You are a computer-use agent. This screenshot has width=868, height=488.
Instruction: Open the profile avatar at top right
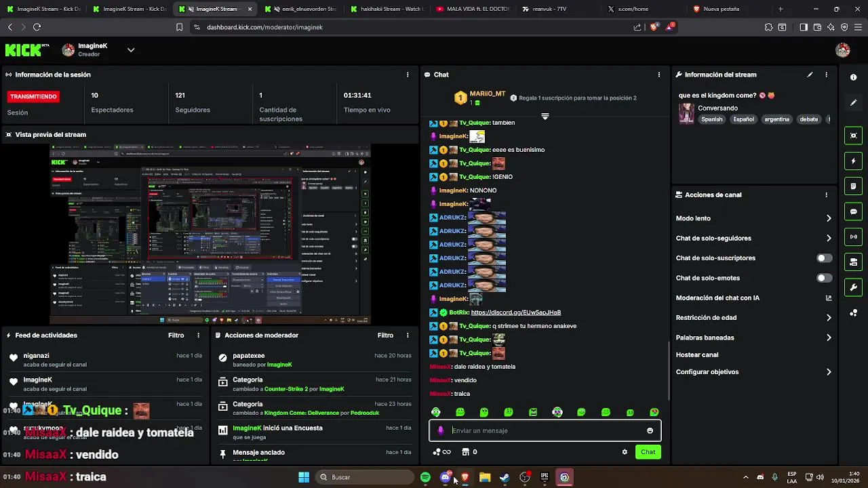(843, 49)
